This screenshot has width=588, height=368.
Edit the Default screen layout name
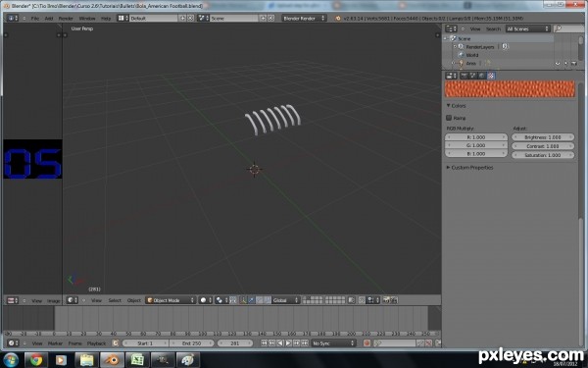(154, 18)
